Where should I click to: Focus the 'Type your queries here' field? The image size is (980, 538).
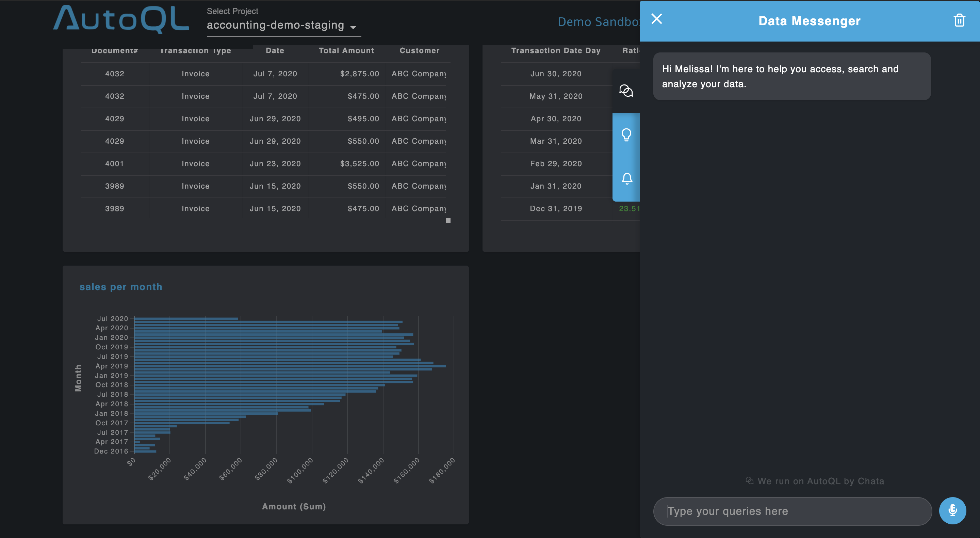(x=793, y=511)
